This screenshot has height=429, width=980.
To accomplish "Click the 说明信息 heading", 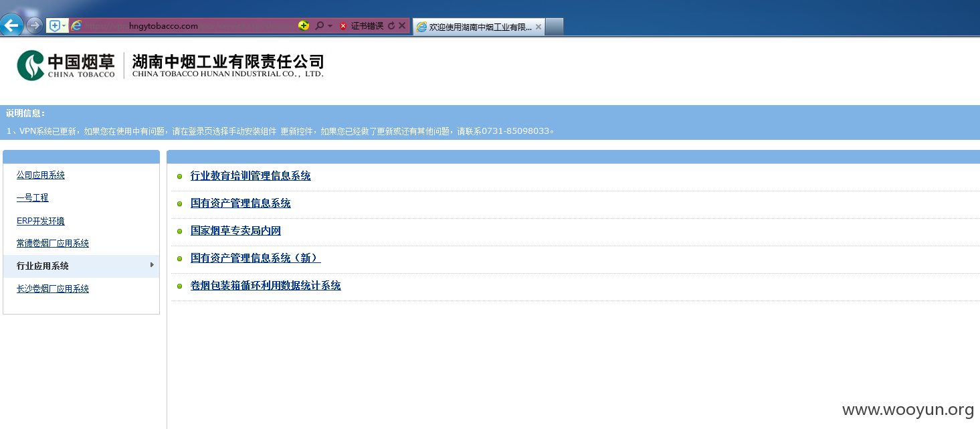I will [x=25, y=114].
